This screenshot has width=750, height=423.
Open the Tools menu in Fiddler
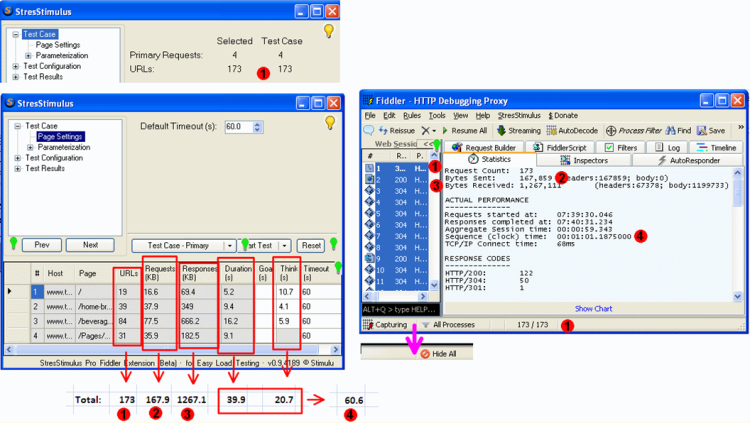coord(437,116)
